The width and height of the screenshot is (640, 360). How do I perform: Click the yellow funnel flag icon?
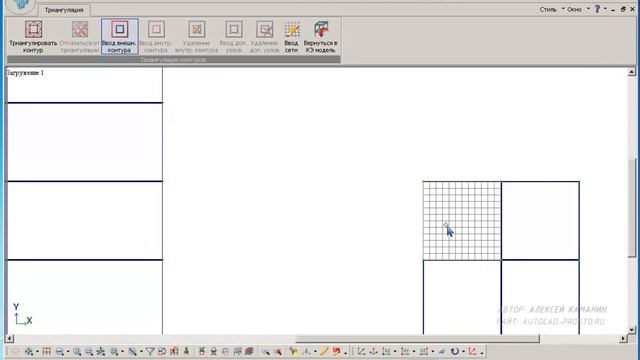pos(293,351)
